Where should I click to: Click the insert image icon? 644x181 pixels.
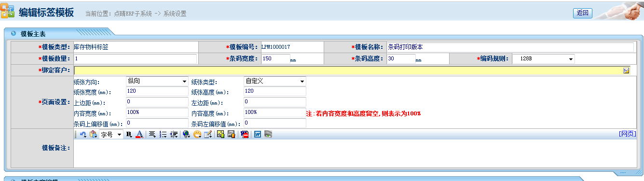(x=220, y=134)
